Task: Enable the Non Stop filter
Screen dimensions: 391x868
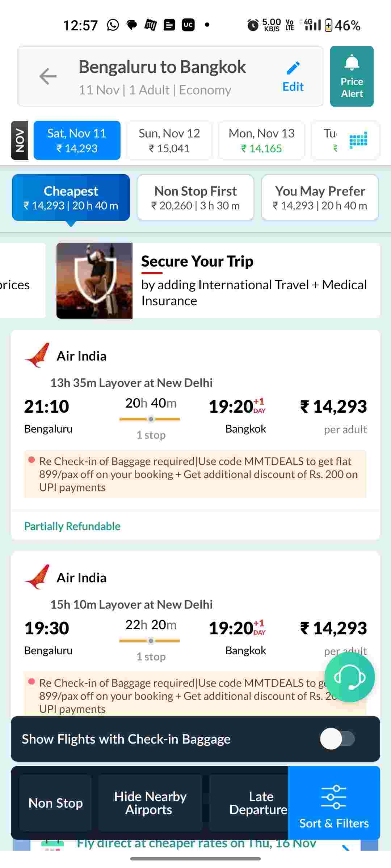Action: [x=55, y=803]
